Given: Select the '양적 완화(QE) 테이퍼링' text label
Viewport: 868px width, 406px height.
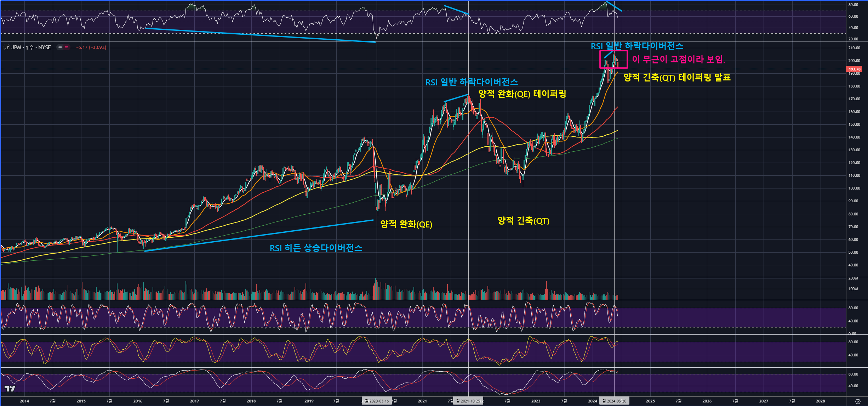Looking at the screenshot, I should [522, 94].
